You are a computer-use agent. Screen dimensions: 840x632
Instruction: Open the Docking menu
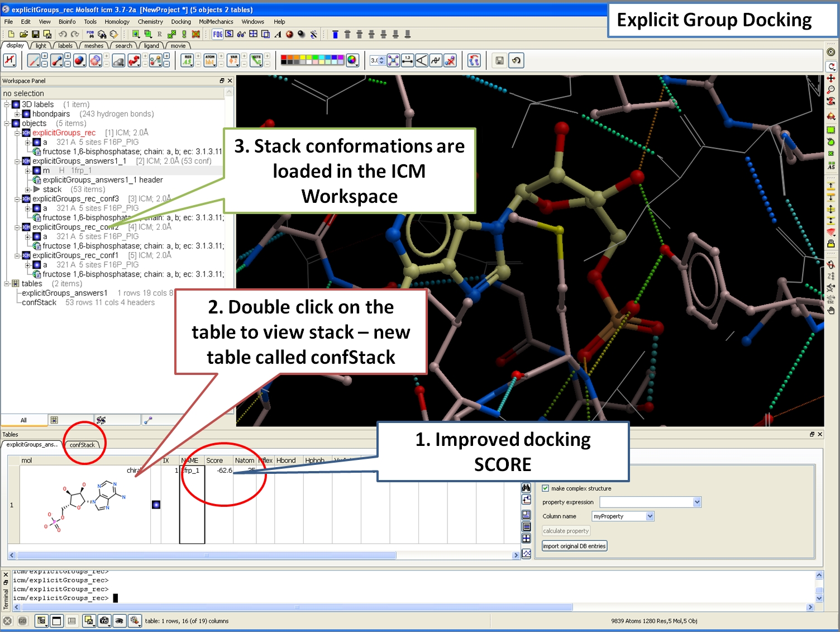point(181,22)
